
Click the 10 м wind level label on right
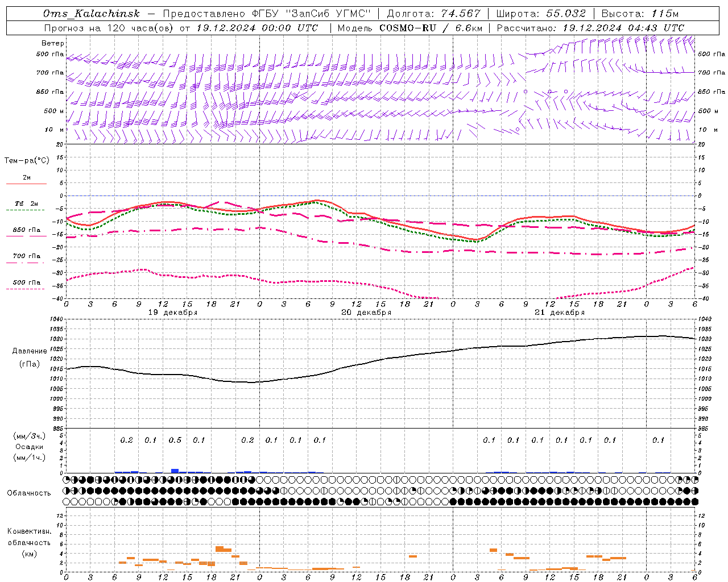pyautogui.click(x=708, y=130)
